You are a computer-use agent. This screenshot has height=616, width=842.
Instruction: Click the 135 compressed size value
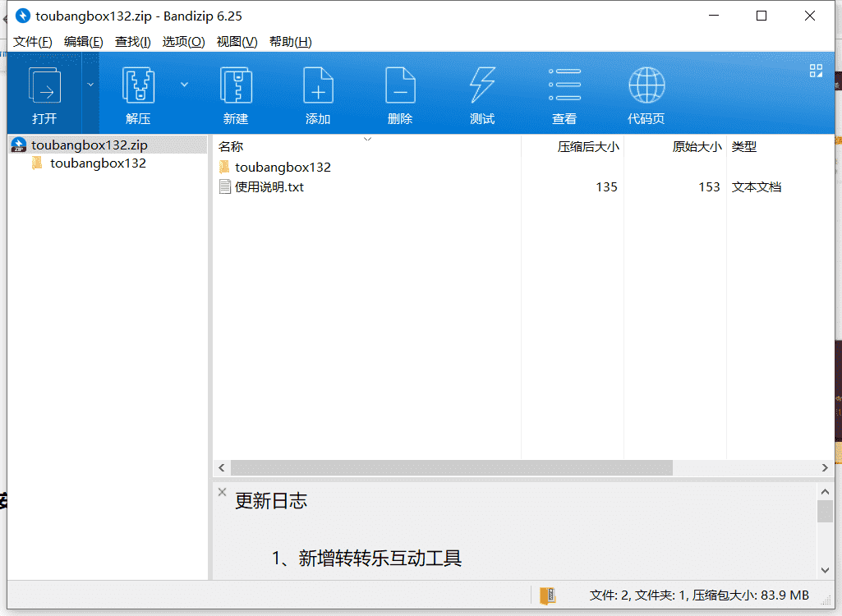click(606, 187)
